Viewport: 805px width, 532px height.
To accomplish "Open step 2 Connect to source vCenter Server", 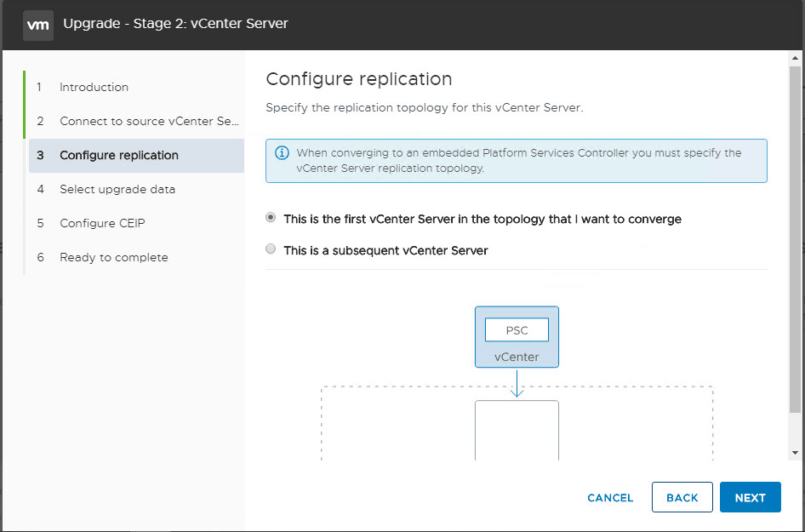I will [148, 121].
